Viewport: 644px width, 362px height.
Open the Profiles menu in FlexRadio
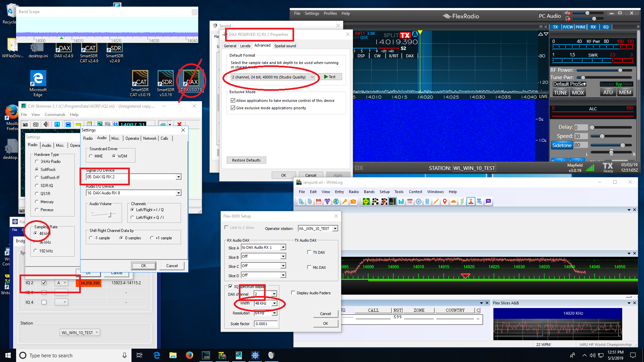330,13
